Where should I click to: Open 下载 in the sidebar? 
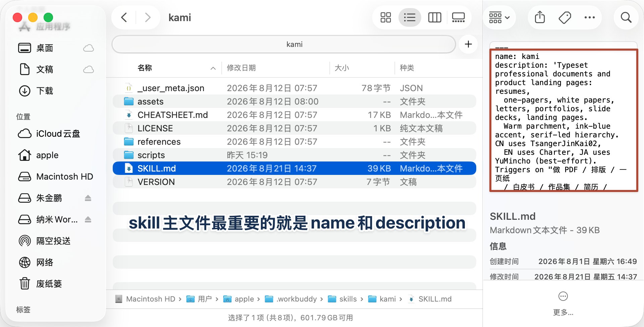45,91
